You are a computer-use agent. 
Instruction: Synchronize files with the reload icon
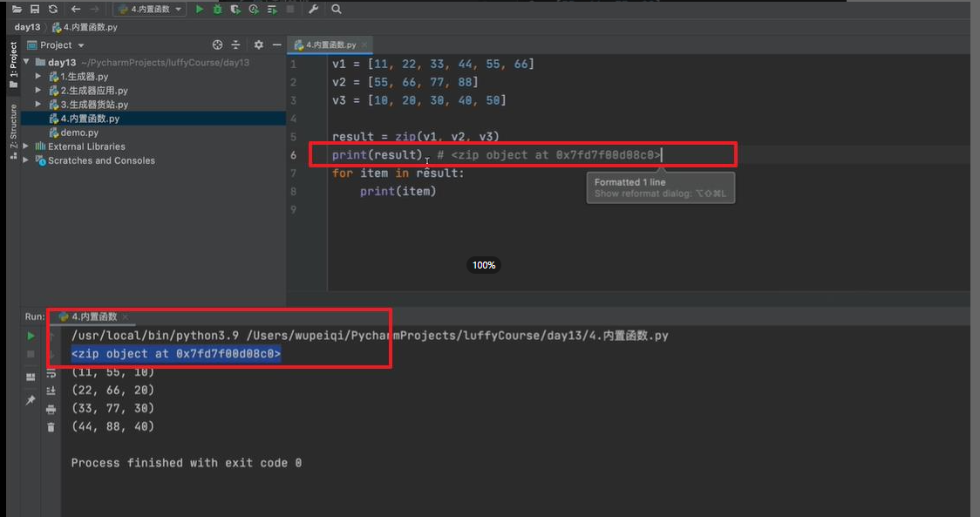[53, 9]
